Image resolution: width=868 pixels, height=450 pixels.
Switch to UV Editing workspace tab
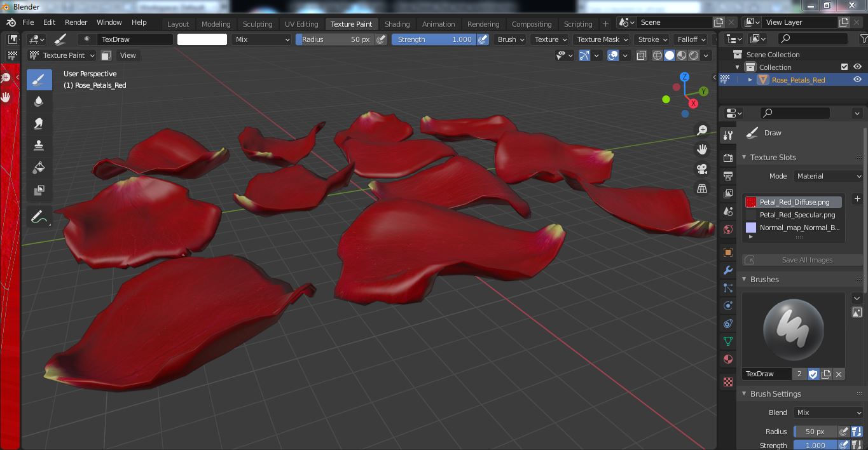click(301, 24)
